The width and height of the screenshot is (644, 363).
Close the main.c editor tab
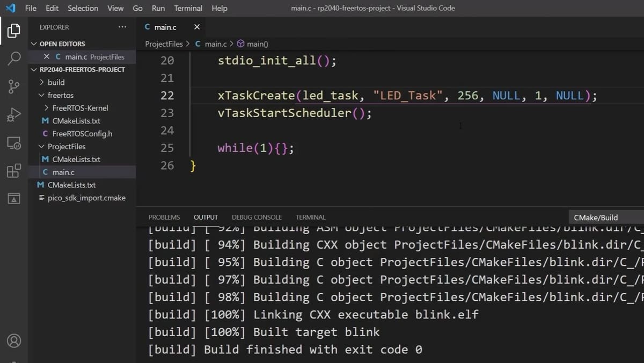[196, 27]
